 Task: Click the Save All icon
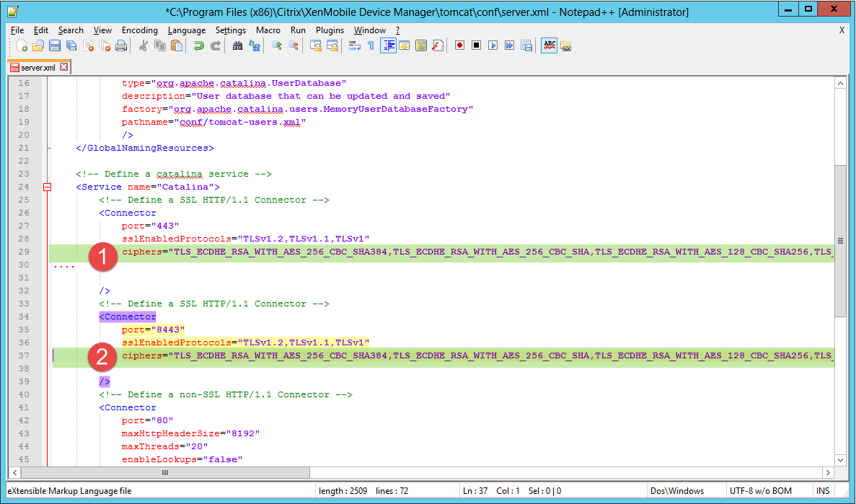tap(71, 46)
